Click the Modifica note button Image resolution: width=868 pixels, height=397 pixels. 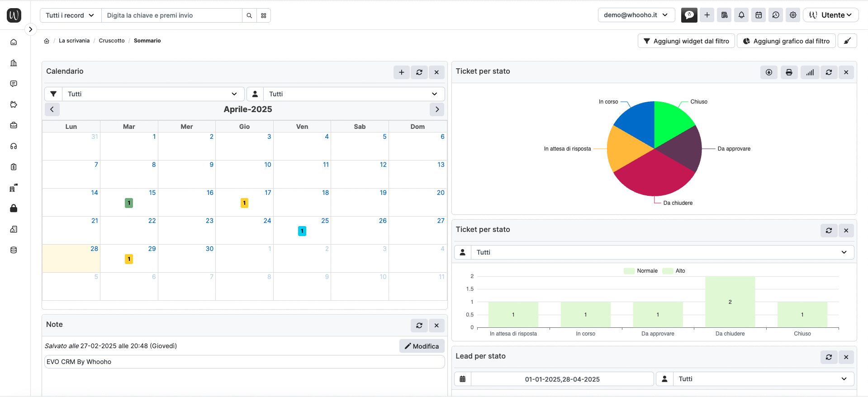[x=422, y=346]
